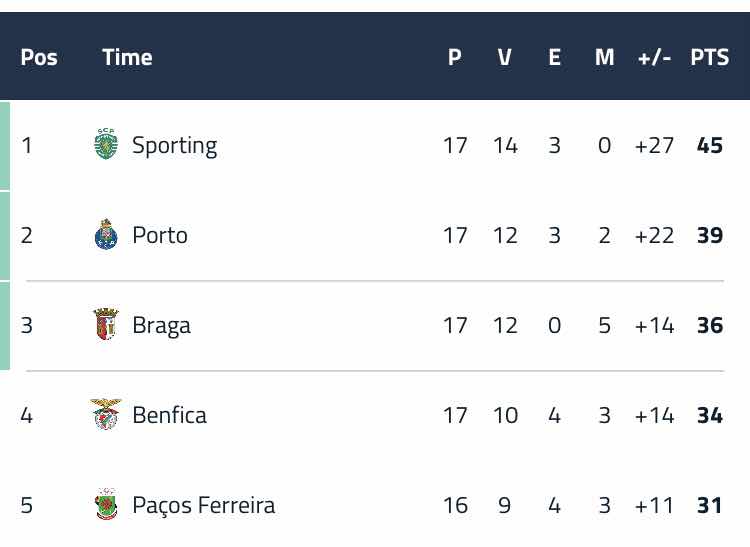This screenshot has width=750, height=547.
Task: Open the Porto team name link
Action: [x=160, y=235]
